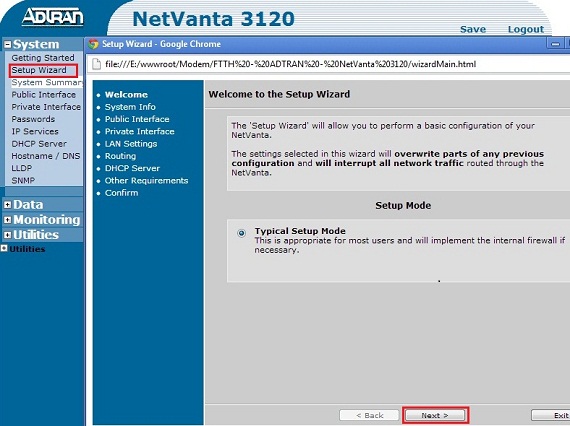
Task: Go to Other Requirements wizard step
Action: click(x=146, y=181)
